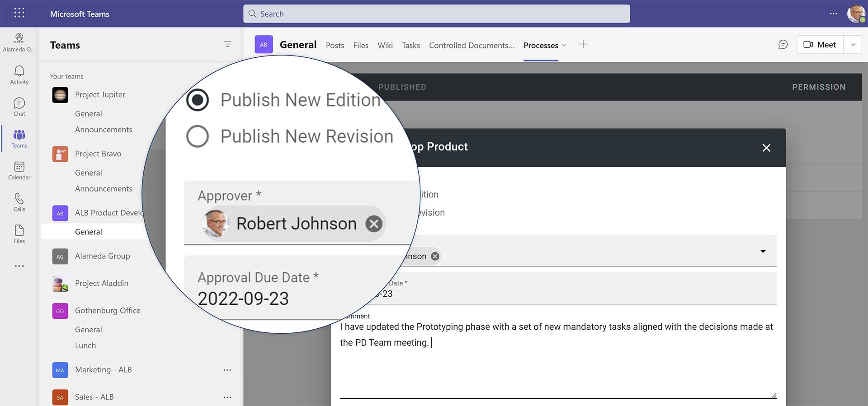Open Alameda Group team
Image resolution: width=868 pixels, height=406 pixels.
point(103,256)
